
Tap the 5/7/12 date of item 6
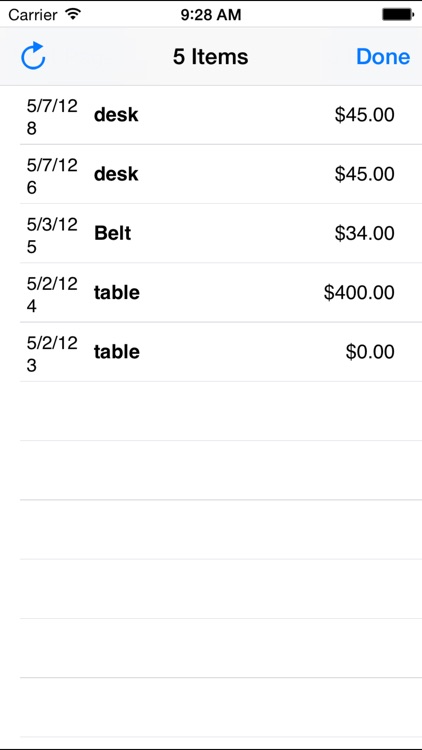click(x=52, y=165)
